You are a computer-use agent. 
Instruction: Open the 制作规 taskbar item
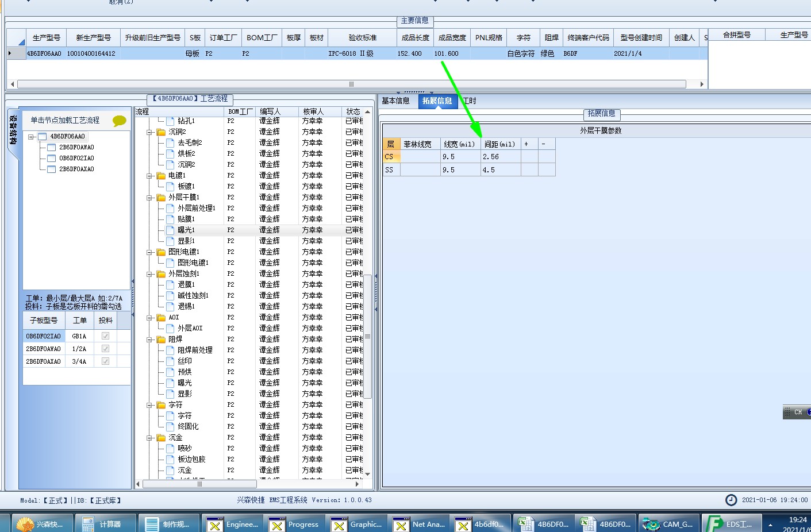coord(170,524)
